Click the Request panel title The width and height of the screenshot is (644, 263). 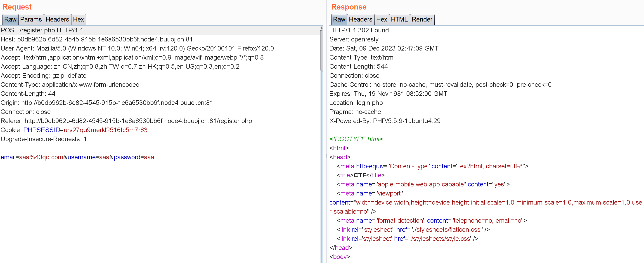17,7
